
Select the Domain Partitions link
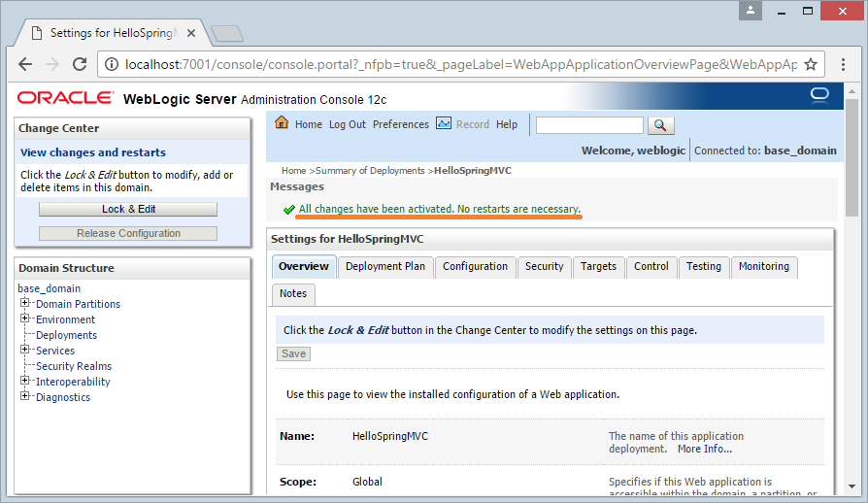[78, 304]
